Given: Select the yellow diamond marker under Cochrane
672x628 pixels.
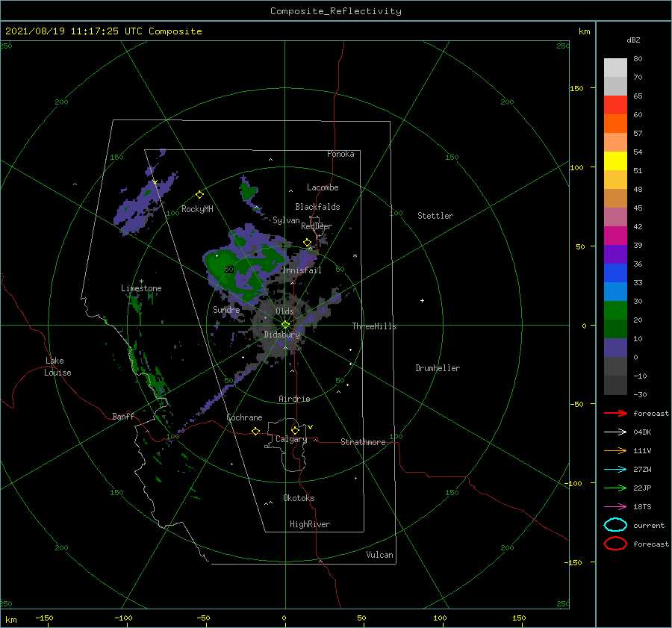Looking at the screenshot, I should tap(255, 431).
